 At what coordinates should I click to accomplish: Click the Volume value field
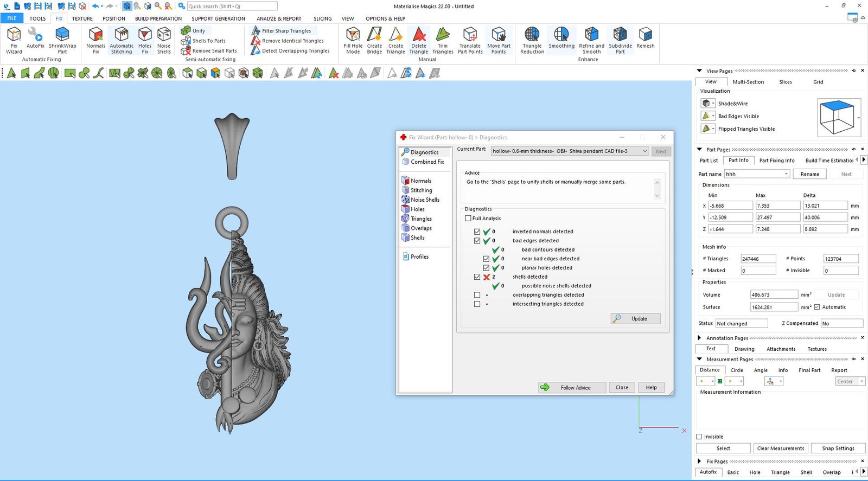tap(774, 295)
